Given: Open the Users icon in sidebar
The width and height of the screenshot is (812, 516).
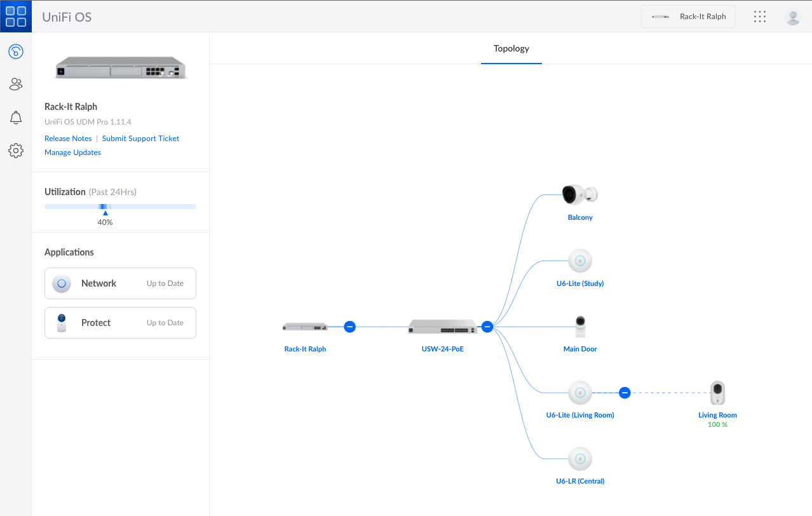Looking at the screenshot, I should [16, 84].
